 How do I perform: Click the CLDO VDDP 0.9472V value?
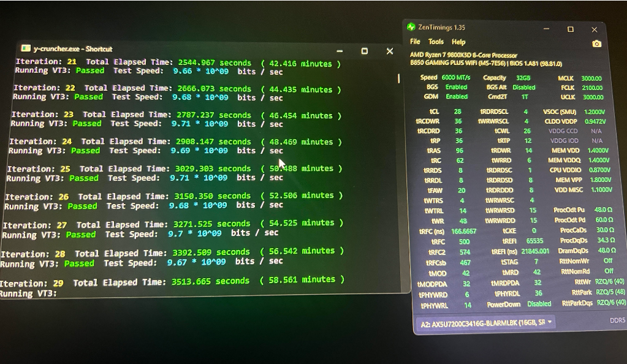tap(595, 121)
